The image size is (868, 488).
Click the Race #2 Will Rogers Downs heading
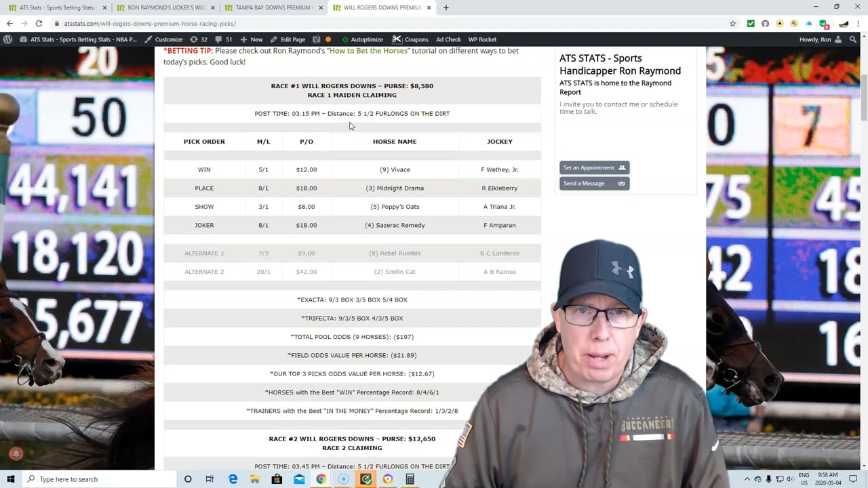point(352,439)
